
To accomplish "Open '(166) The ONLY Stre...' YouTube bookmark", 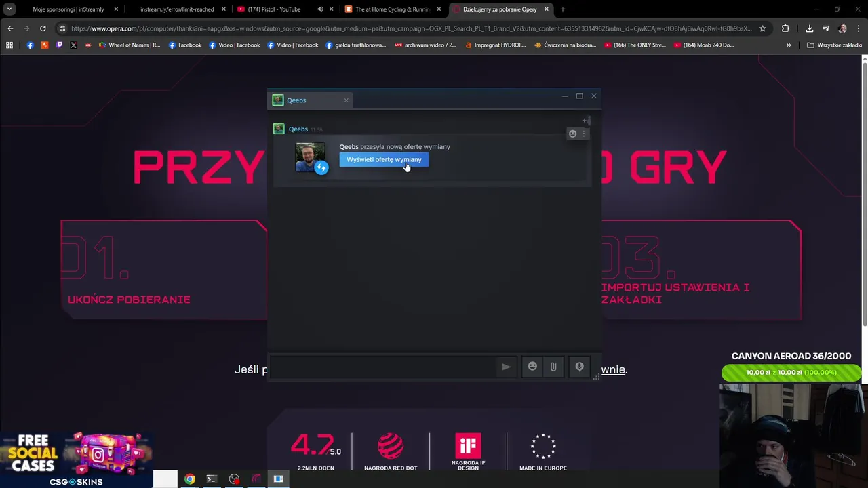I will coord(635,45).
